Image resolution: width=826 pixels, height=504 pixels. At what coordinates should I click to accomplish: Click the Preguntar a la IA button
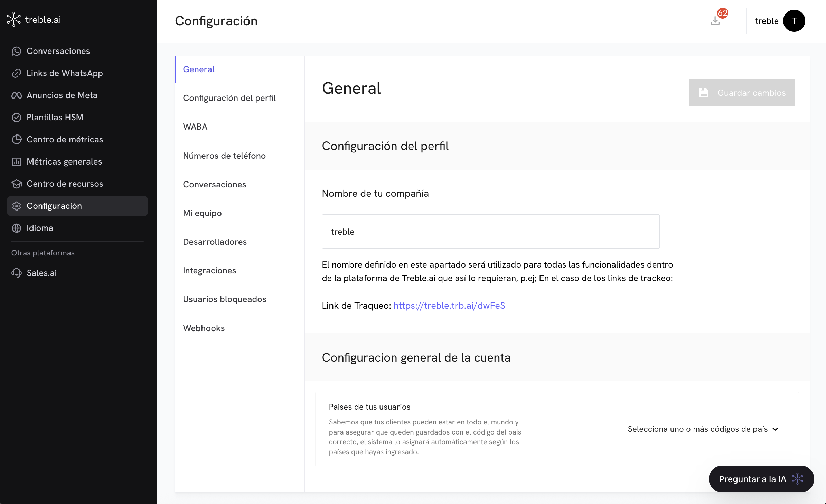point(761,479)
